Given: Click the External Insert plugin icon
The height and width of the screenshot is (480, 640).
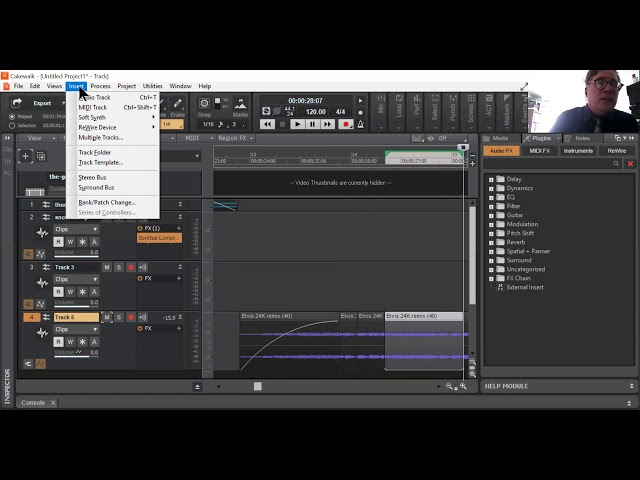Looking at the screenshot, I should click(x=500, y=287).
